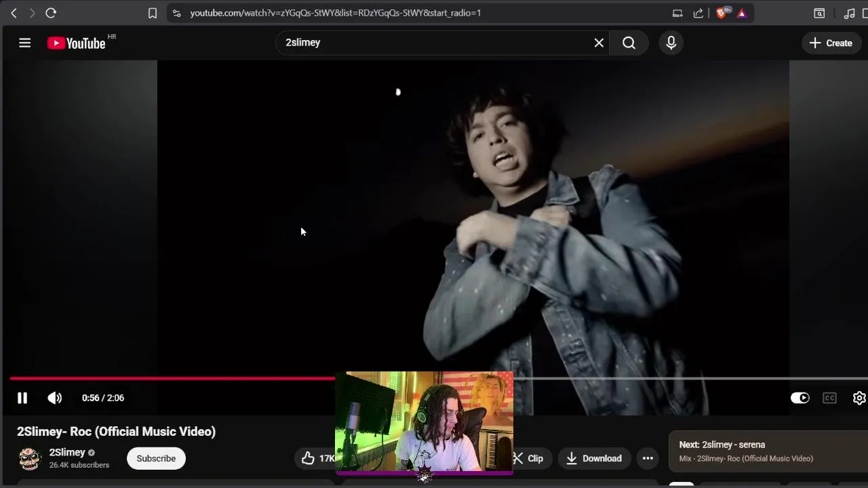Viewport: 868px width, 488px height.
Task: Bookmark this page
Action: (153, 13)
